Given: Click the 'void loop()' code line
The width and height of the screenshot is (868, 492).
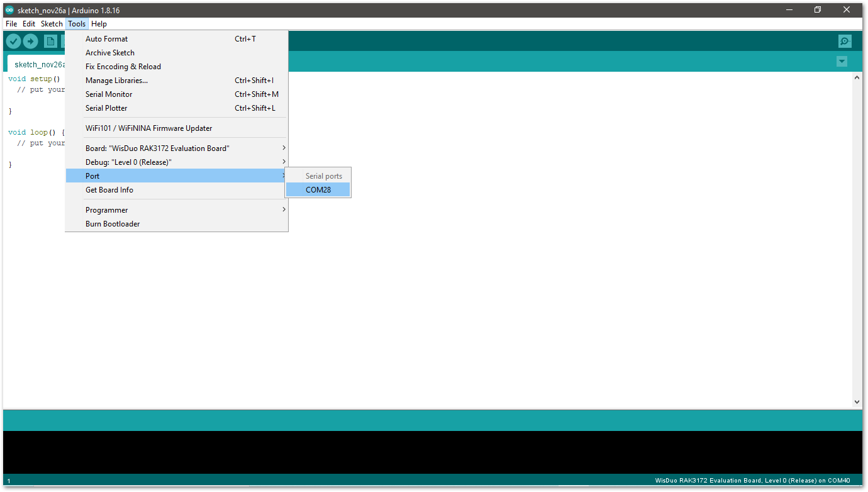Looking at the screenshot, I should (36, 132).
